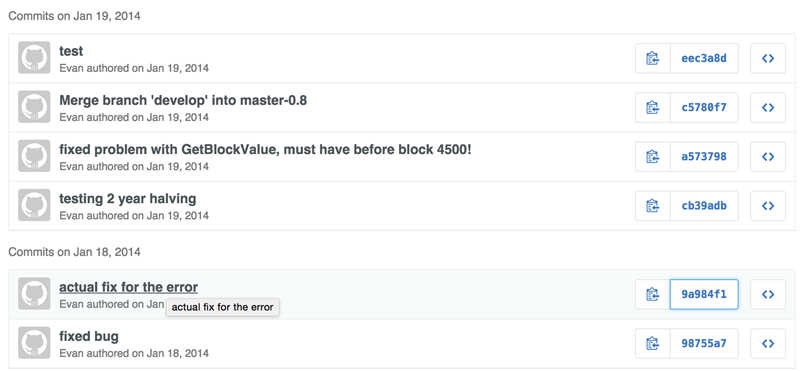Open the 'Merge branch develop into master-0.8' commit
Screen dimensions: 800x371
pyautogui.click(x=183, y=101)
